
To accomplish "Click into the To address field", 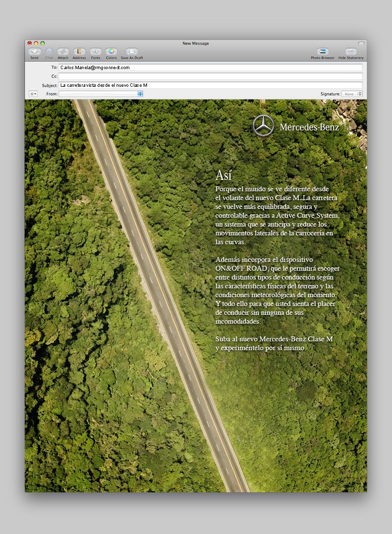I will point(211,68).
